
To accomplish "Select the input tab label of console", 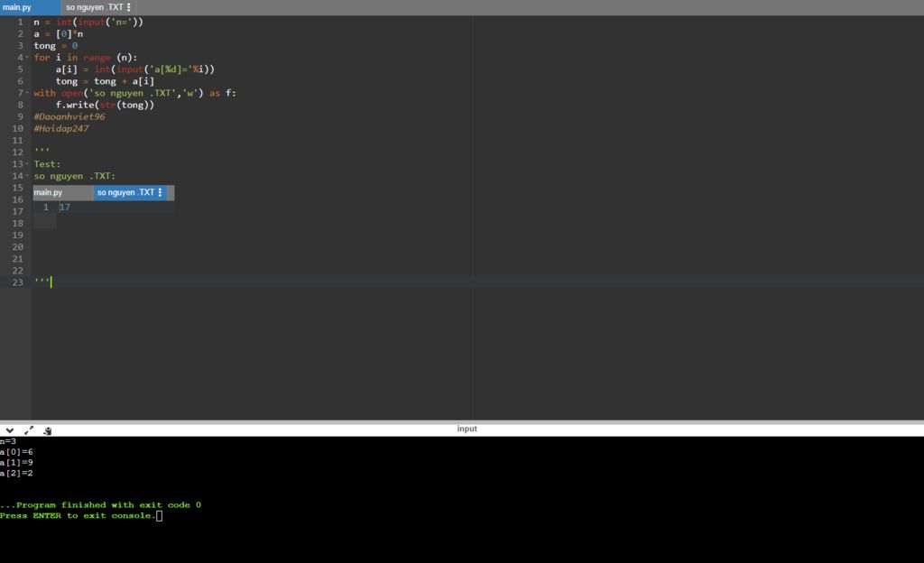I will click(467, 429).
